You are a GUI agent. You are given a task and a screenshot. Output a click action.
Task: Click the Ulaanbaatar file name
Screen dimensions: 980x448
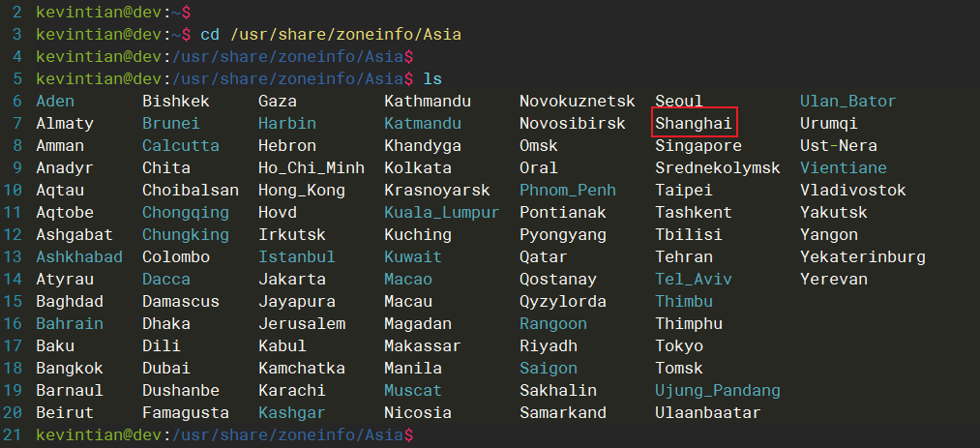point(707,412)
